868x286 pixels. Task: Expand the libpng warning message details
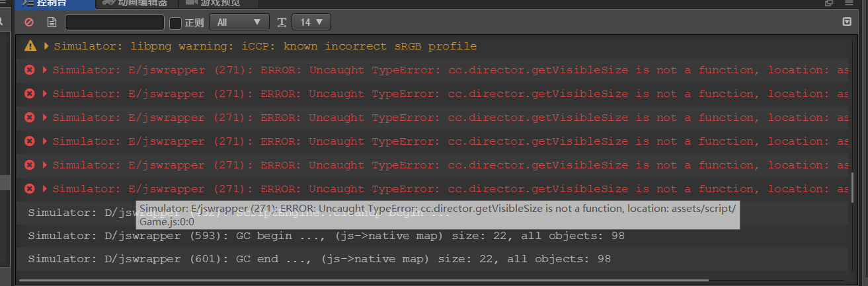click(46, 46)
